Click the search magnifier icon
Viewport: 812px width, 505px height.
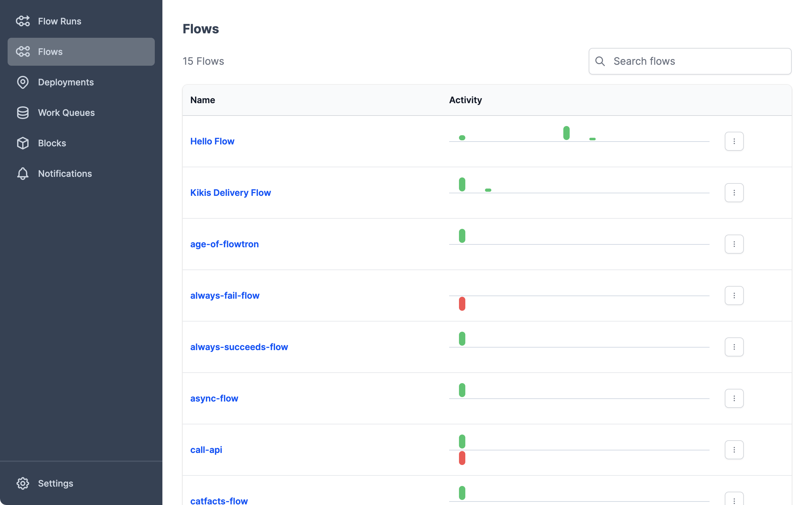600,61
